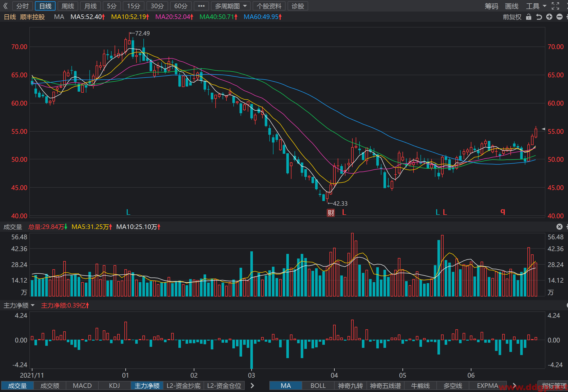This screenshot has height=392, width=568.
Task: Select the MACD indicator tab
Action: click(82, 386)
